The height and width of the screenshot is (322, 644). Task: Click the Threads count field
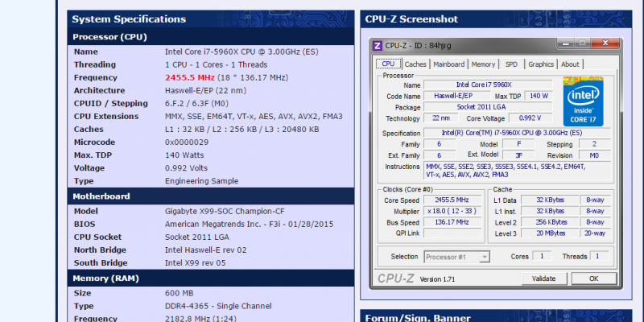tap(599, 256)
